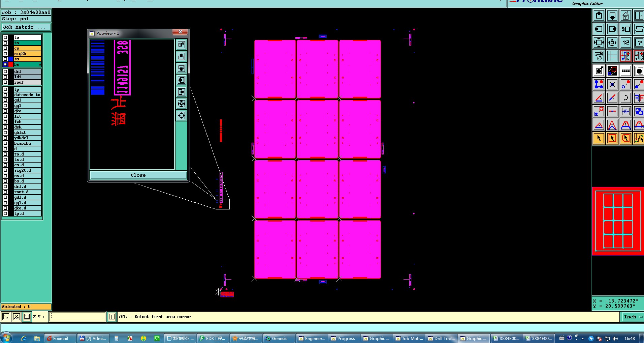Screen dimensions: 644x343
Task: Click the zoom in expand-arrows icon
Action: pos(599,42)
